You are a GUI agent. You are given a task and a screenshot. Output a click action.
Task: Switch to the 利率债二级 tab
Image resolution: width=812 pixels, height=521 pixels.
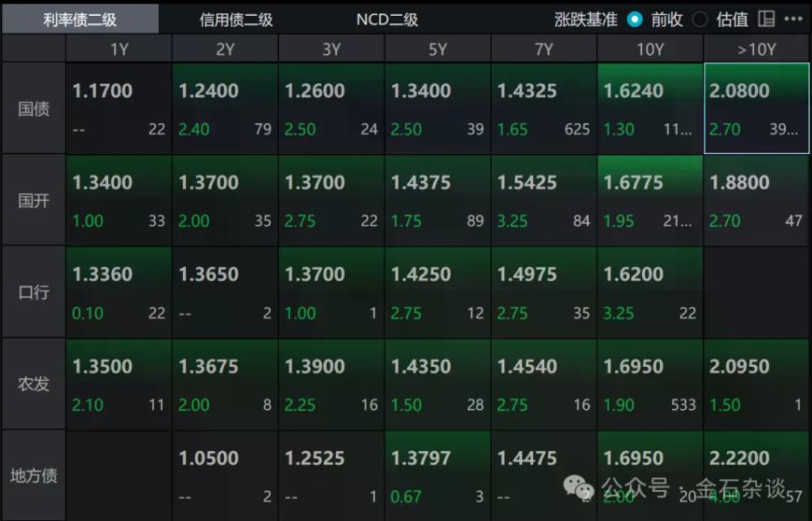[x=80, y=20]
